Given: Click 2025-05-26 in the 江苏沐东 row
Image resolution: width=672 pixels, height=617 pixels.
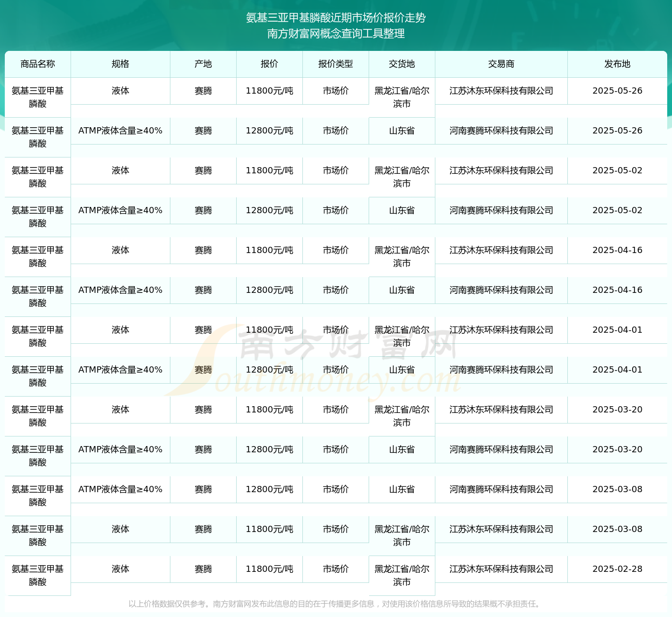Looking at the screenshot, I should coord(617,91).
